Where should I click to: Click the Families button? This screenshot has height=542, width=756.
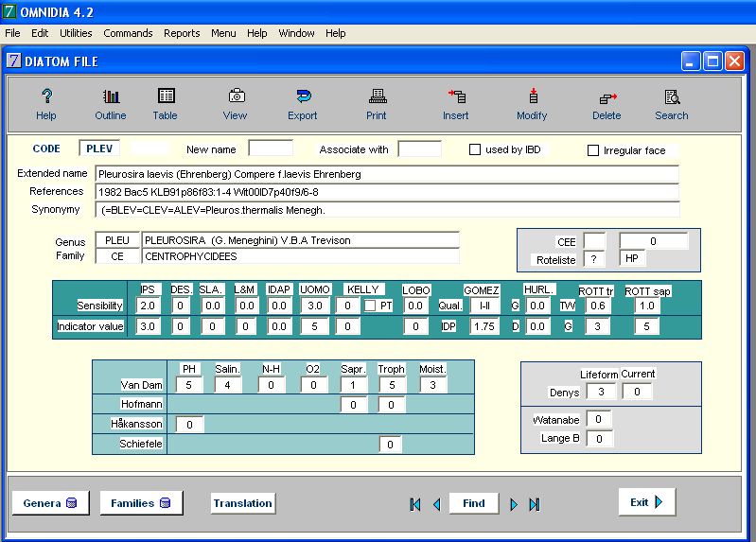(x=141, y=503)
